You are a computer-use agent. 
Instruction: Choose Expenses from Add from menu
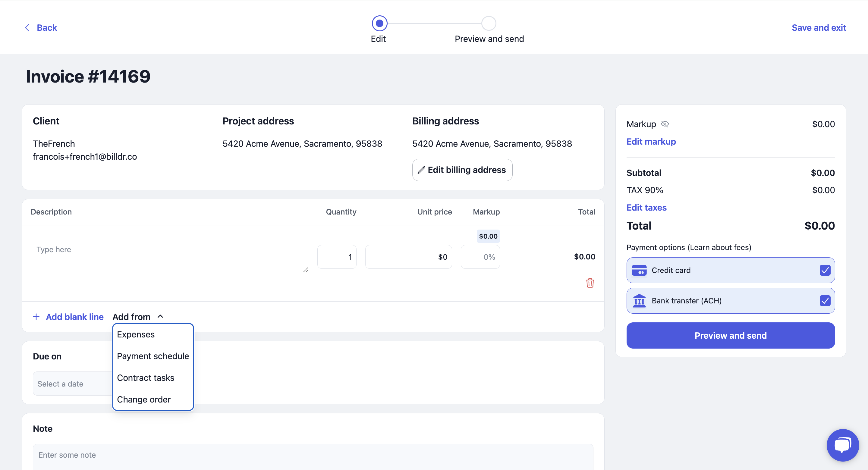(x=136, y=334)
